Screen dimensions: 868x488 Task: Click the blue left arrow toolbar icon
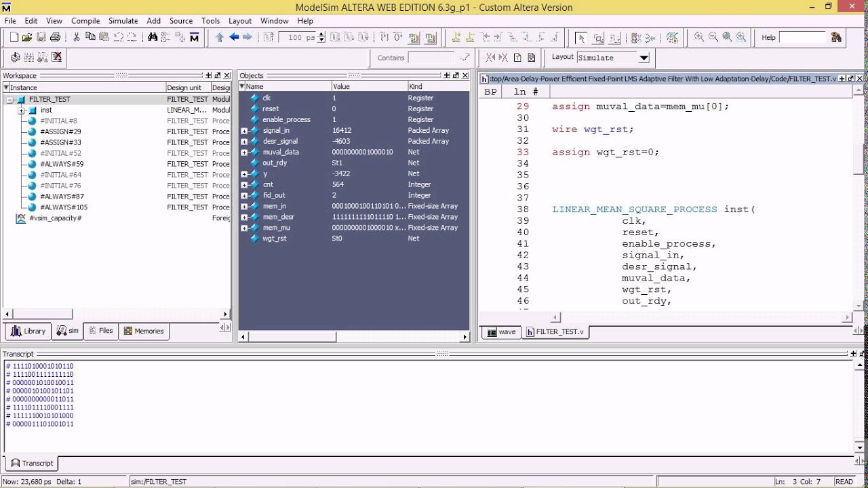[233, 37]
